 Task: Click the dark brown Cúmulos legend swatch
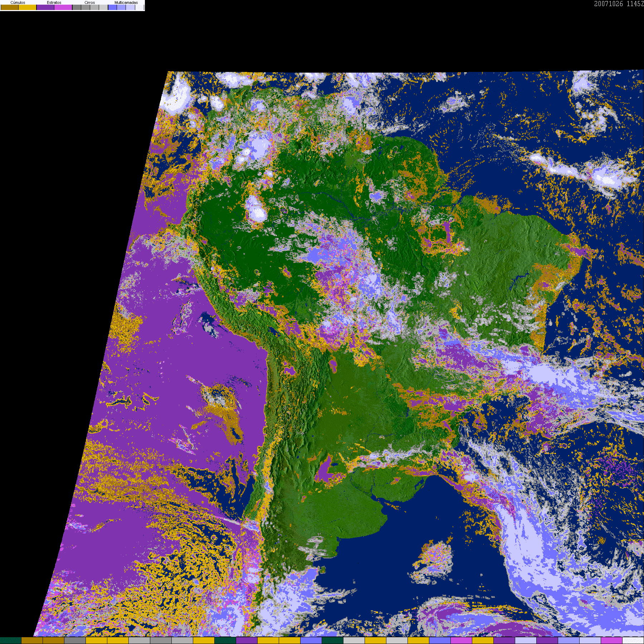pyautogui.click(x=10, y=7)
